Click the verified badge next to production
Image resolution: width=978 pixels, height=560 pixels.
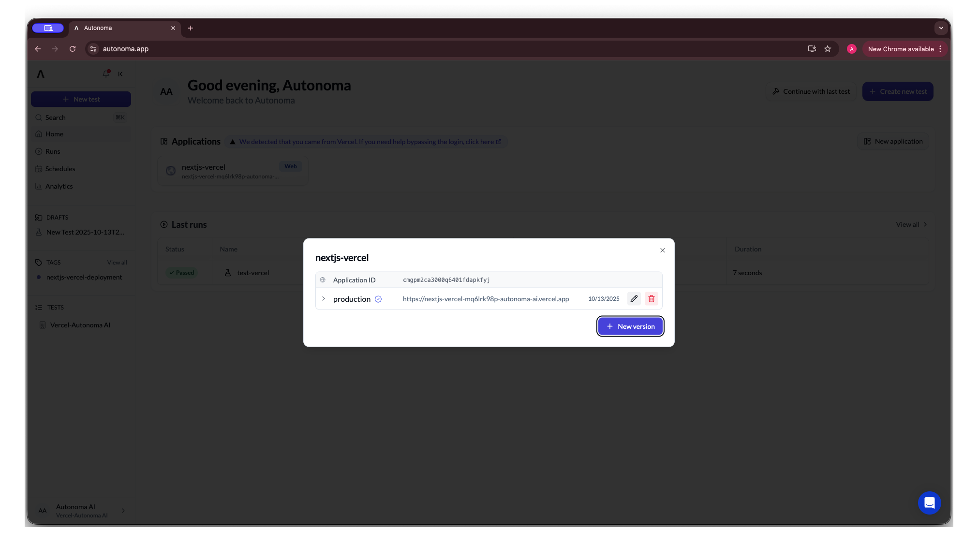pos(378,299)
